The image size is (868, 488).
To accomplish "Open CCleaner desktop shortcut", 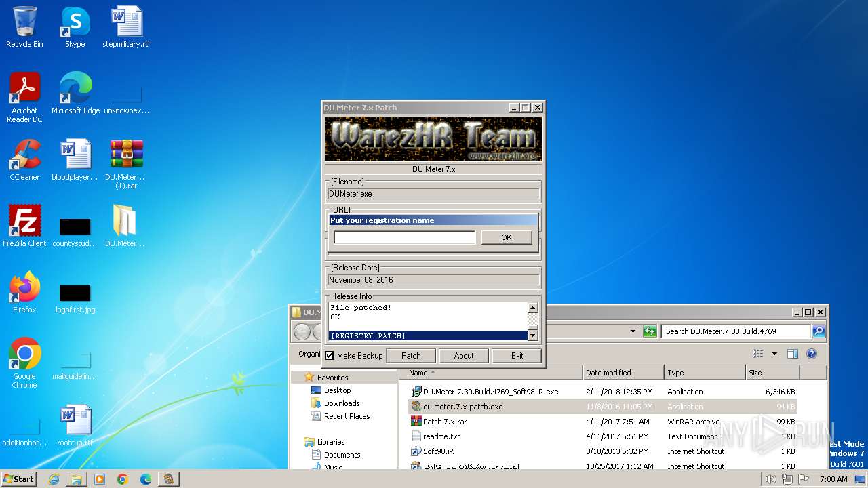I will coord(24,159).
